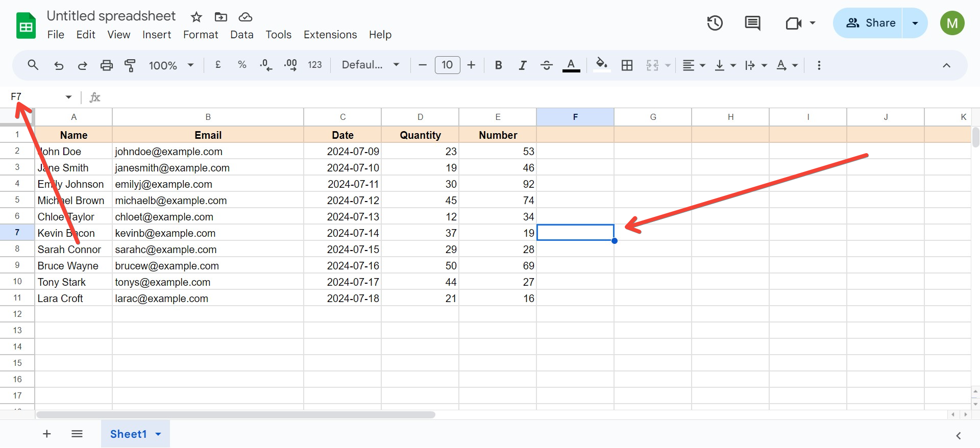
Task: Open the Insert menu
Action: click(157, 35)
